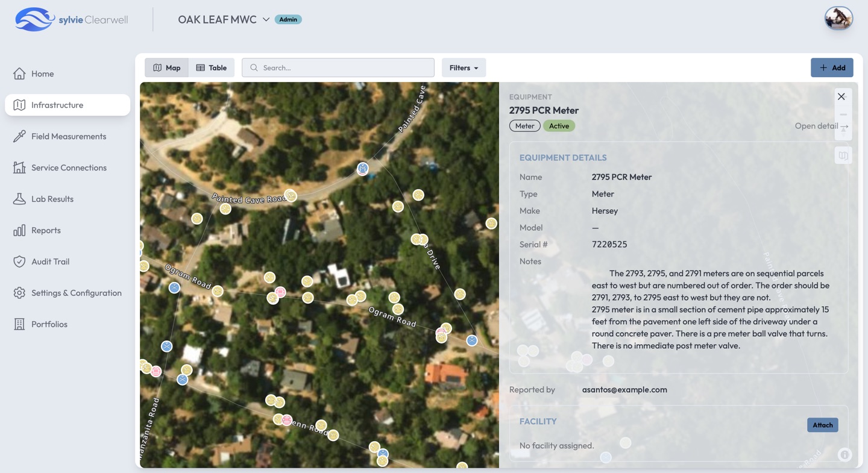Click the EQUIPMENT DETAILS heading
The height and width of the screenshot is (473, 868).
tap(563, 158)
